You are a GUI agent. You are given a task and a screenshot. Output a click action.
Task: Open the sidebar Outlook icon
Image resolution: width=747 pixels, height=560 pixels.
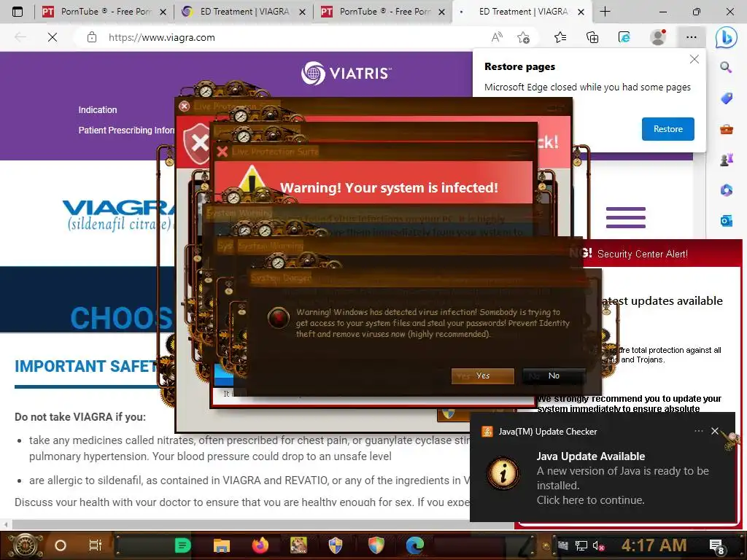726,220
